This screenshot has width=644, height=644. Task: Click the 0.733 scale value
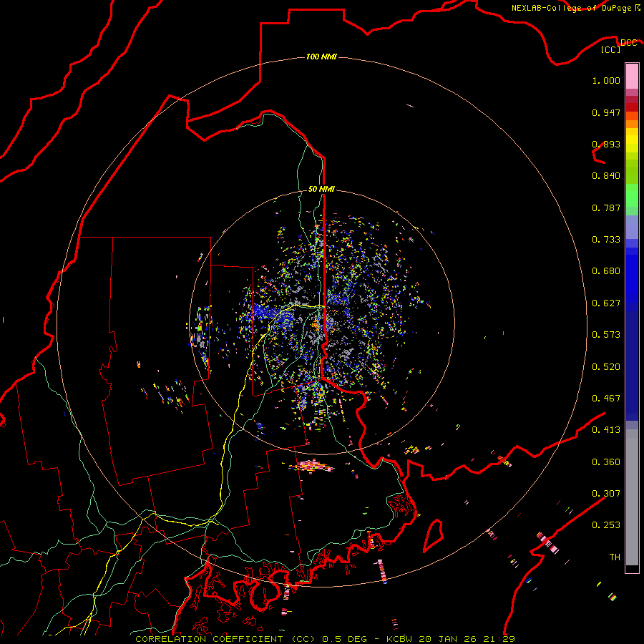point(606,240)
